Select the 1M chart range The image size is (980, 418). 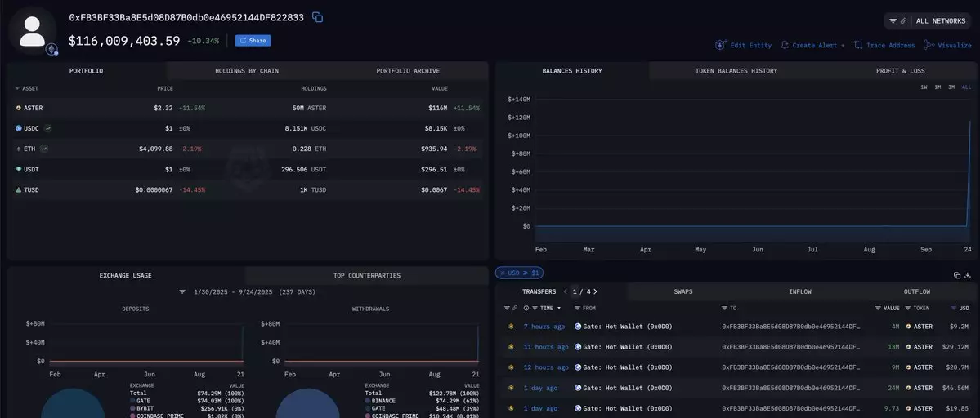(x=937, y=87)
